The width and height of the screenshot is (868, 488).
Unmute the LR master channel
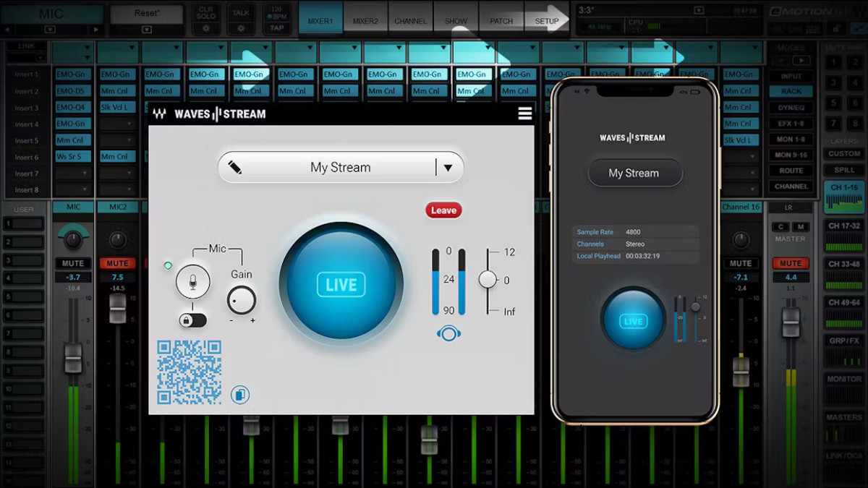(791, 263)
